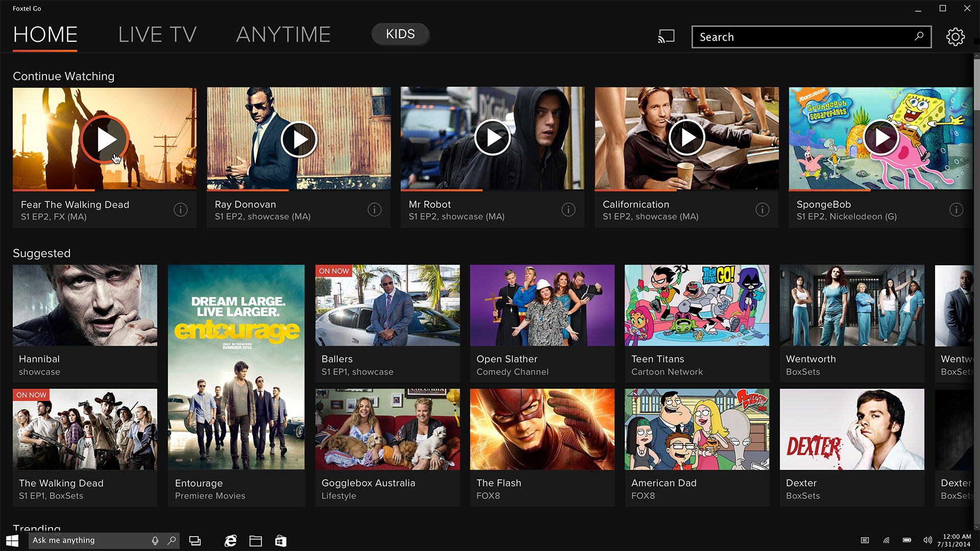Image resolution: width=980 pixels, height=551 pixels.
Task: Click the search magnifier icon
Action: (x=919, y=36)
